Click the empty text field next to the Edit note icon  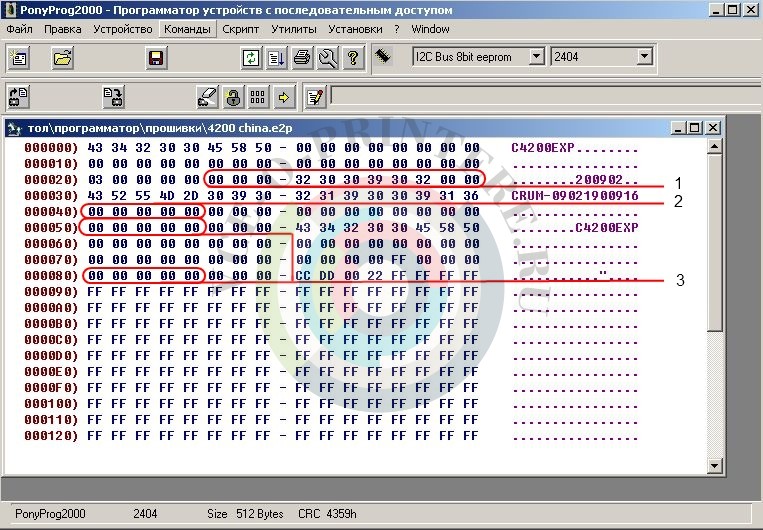click(545, 95)
